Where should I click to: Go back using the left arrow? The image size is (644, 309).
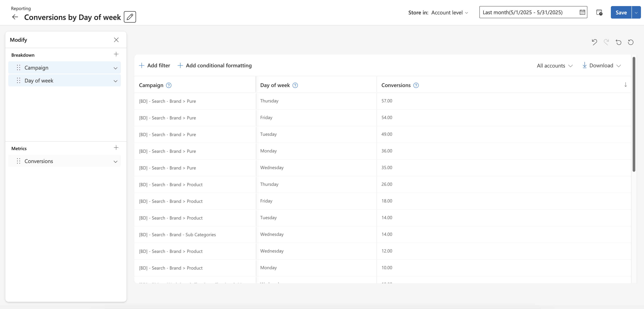pos(15,17)
